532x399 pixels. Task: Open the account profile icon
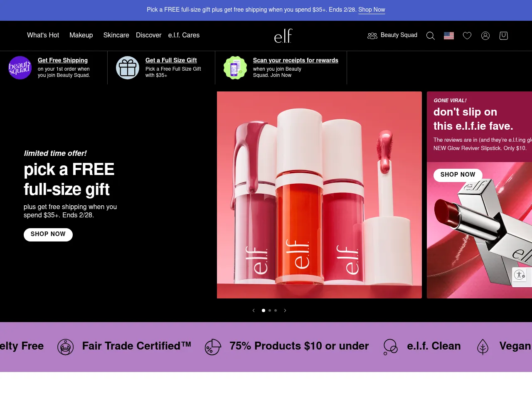485,36
